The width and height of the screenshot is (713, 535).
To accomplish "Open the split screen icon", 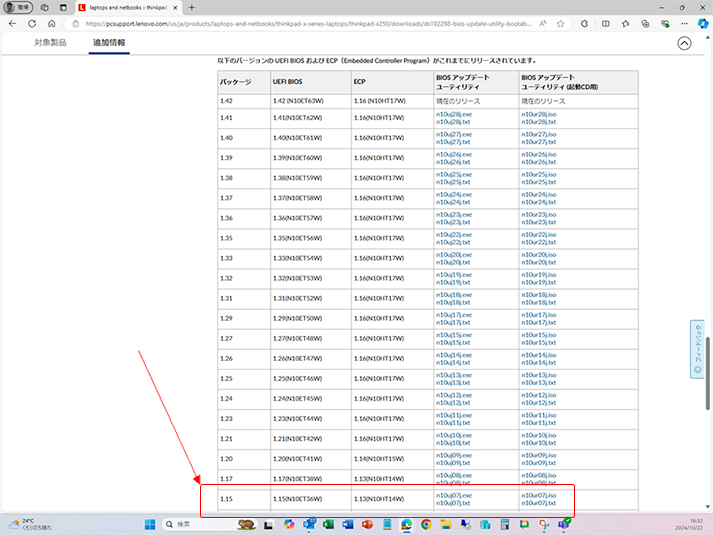I will (x=606, y=24).
